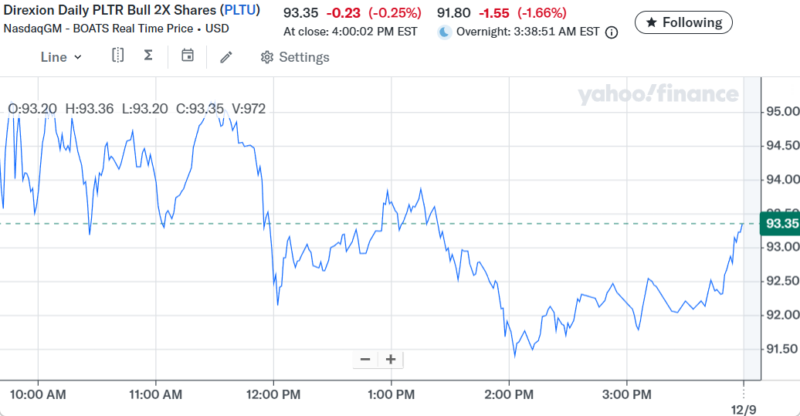Zoom in with the plus button
Screen dimensions: 800x416
point(391,359)
